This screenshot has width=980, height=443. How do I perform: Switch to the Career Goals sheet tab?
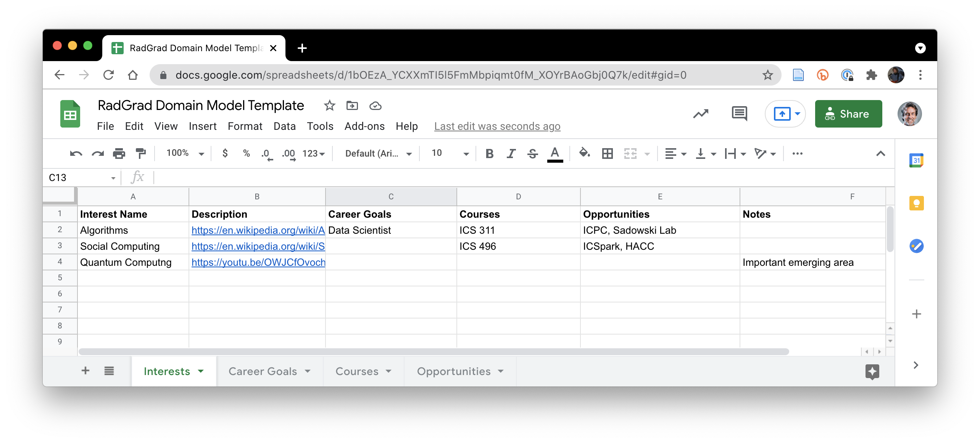269,371
